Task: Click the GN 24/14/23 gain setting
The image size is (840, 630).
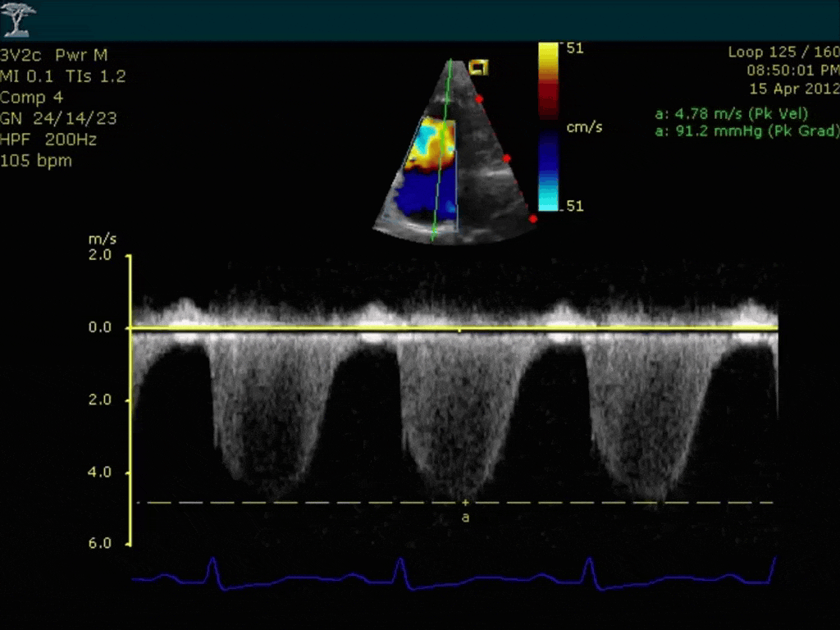Action: [58, 118]
